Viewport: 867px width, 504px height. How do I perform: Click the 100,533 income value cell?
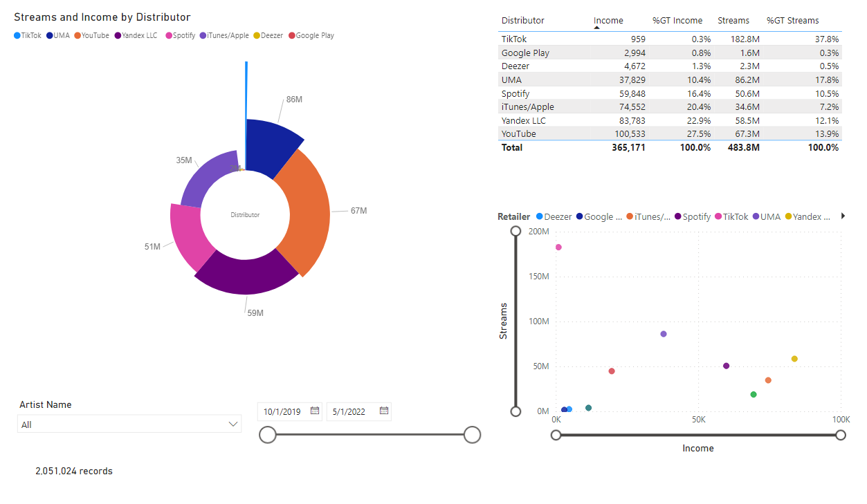pos(630,133)
